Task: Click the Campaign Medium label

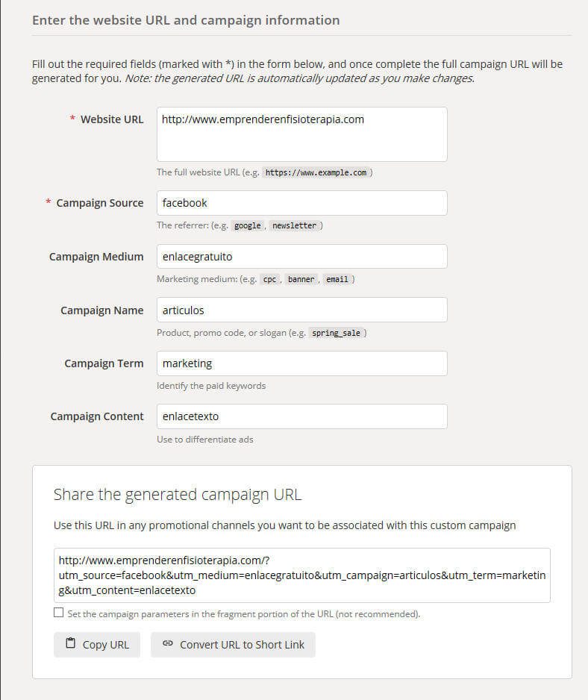Action: click(96, 257)
